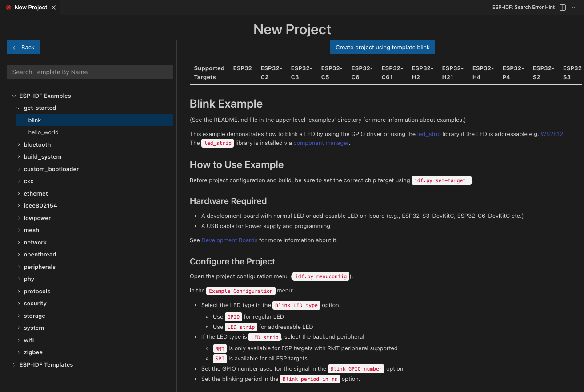This screenshot has height=392, width=584.
Task: Select the ESP32-C6 target heading
Action: pyautogui.click(x=362, y=72)
